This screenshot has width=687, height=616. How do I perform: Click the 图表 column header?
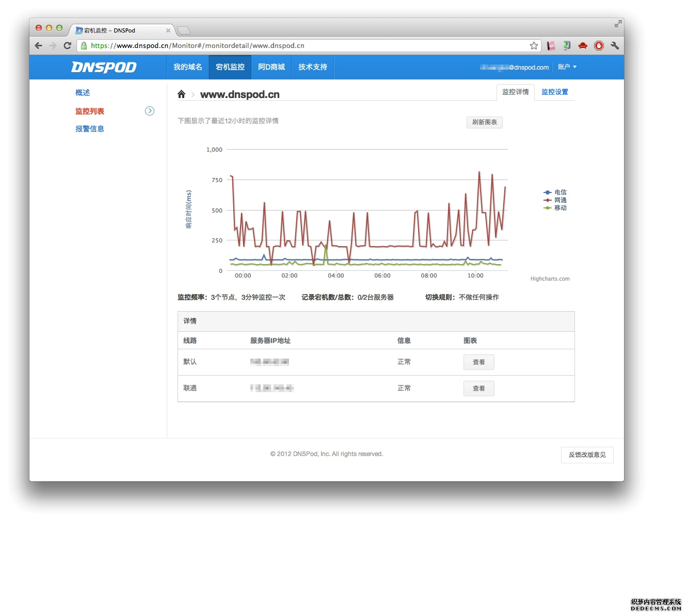tap(470, 341)
